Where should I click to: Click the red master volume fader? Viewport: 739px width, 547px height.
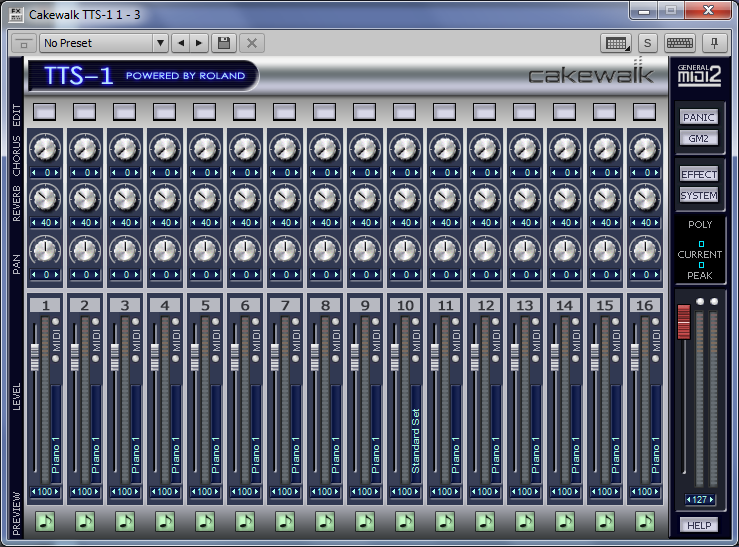684,322
